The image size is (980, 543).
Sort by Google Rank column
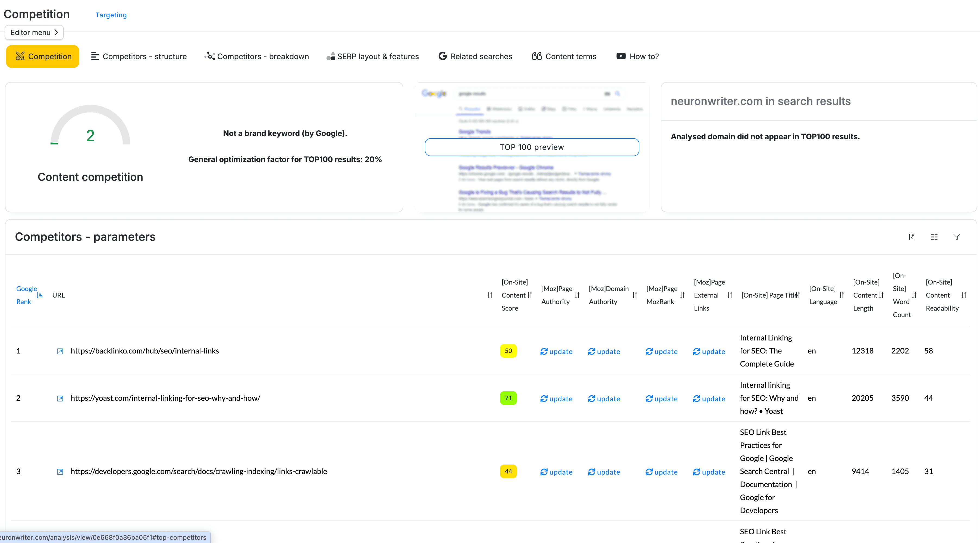click(40, 295)
